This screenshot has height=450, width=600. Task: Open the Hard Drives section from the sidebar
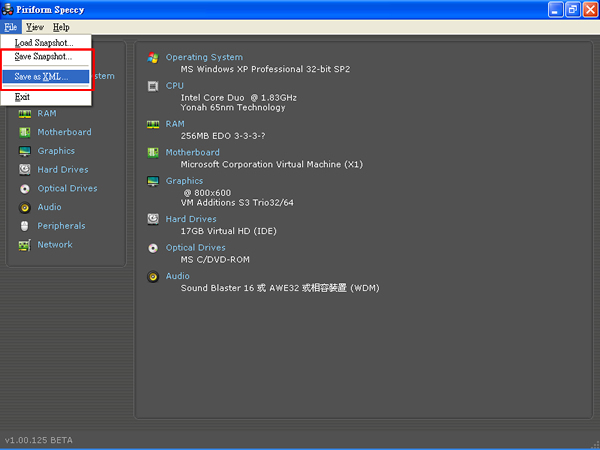click(63, 170)
